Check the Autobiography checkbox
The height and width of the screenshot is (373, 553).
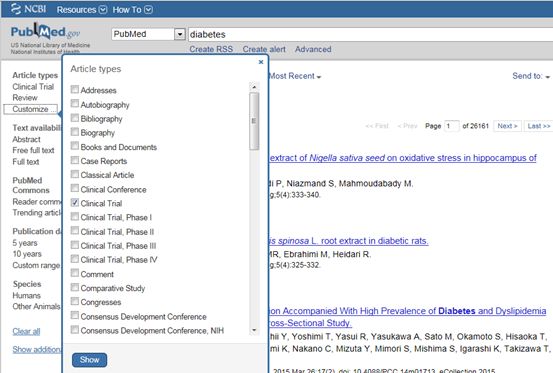point(74,103)
